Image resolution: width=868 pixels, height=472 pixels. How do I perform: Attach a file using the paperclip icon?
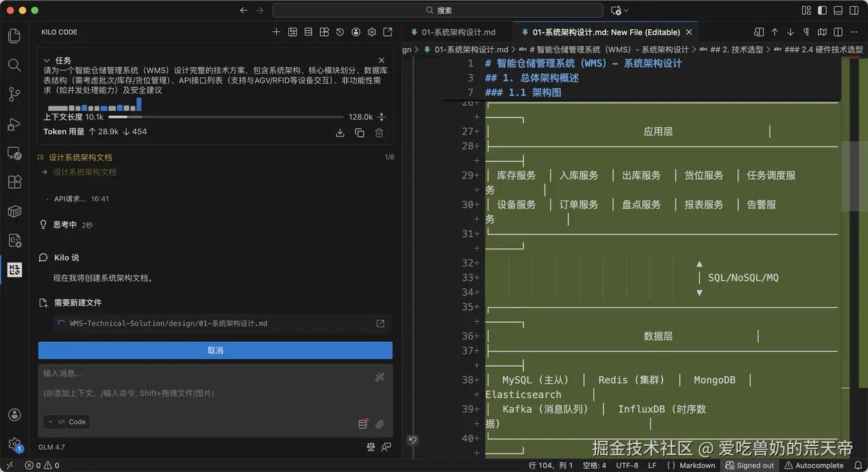pos(379,424)
